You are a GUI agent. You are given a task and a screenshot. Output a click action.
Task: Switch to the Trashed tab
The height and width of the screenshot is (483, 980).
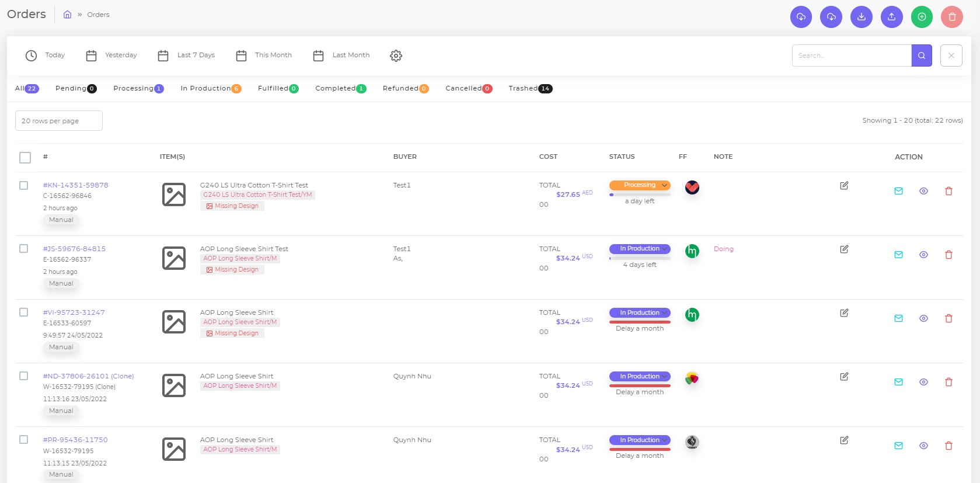coord(530,89)
